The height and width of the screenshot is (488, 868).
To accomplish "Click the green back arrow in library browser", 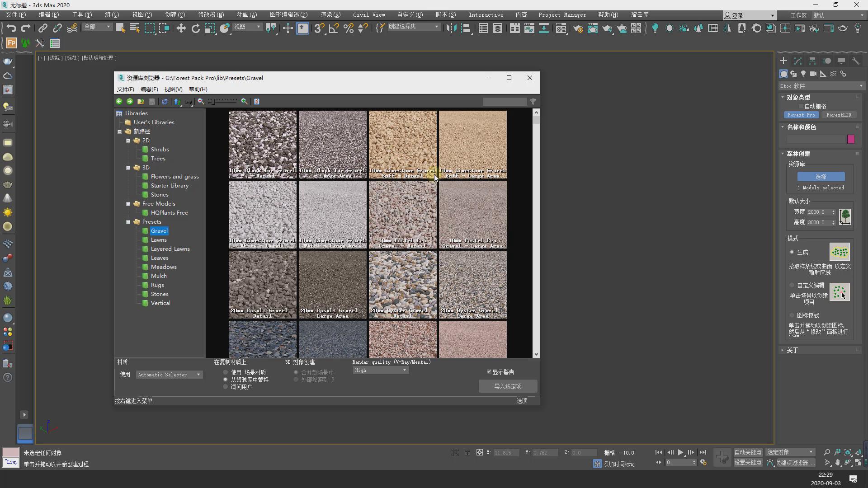I will [119, 102].
